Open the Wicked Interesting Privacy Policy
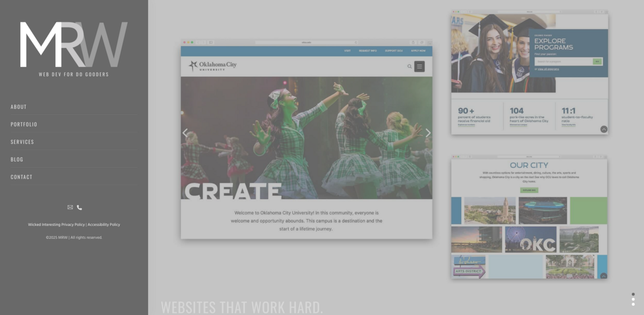The width and height of the screenshot is (644, 315). pyautogui.click(x=56, y=224)
